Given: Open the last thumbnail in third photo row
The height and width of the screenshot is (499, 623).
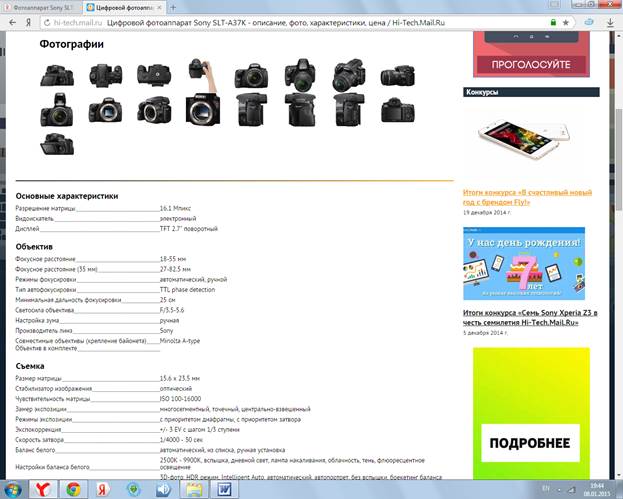Looking at the screenshot, I should pos(57,144).
